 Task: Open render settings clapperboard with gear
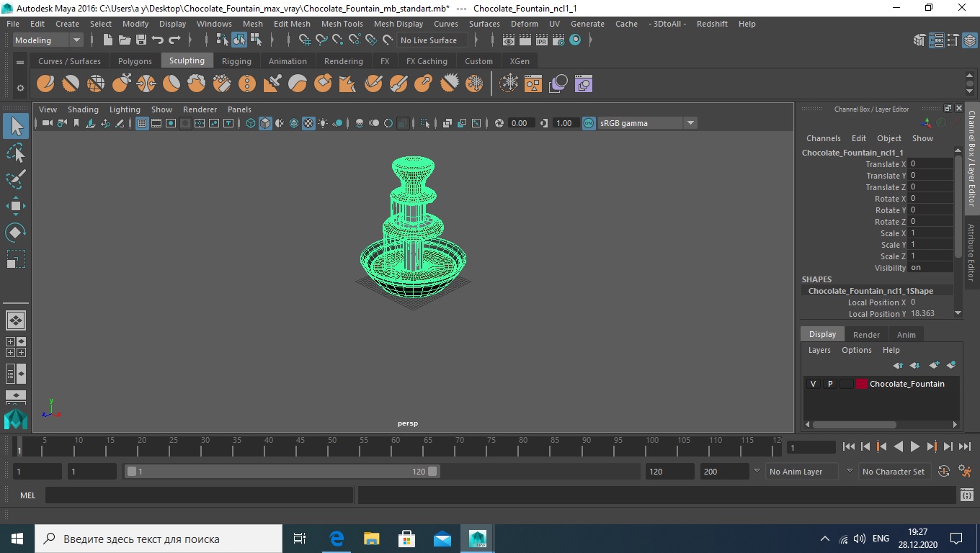point(558,40)
